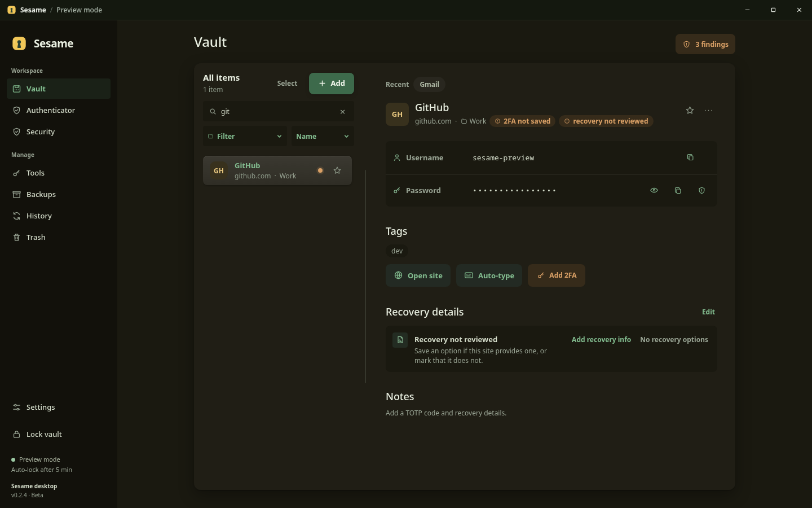Star the GitHub entry in detail header
Image resolution: width=812 pixels, height=508 pixels.
coord(690,111)
